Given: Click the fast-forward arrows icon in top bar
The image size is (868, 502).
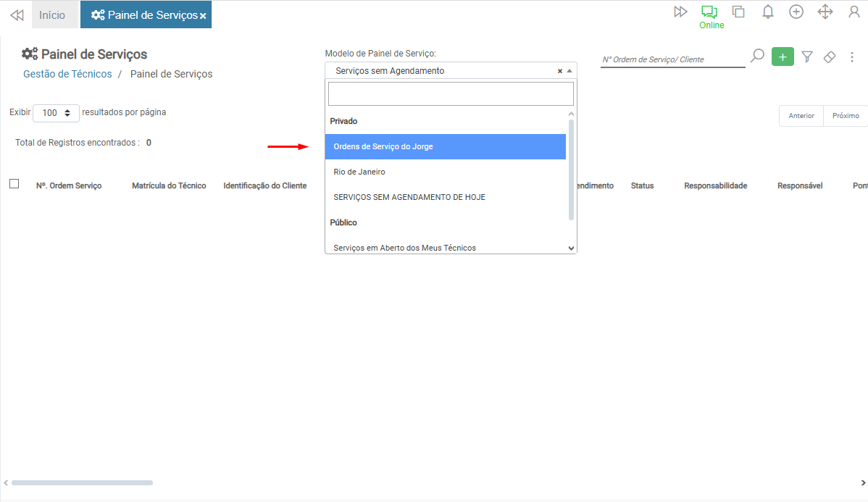Looking at the screenshot, I should point(680,12).
